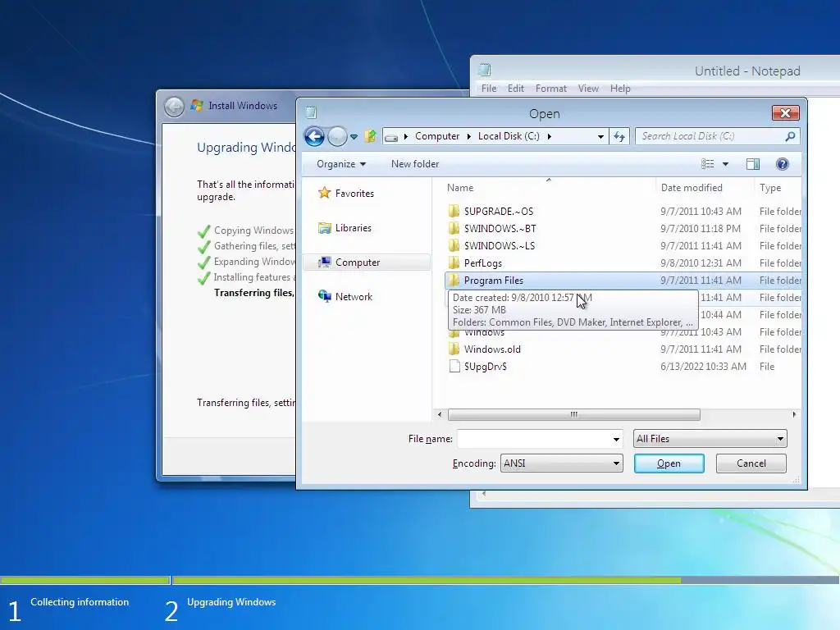840x630 pixels.
Task: Click the Open button
Action: pyautogui.click(x=669, y=463)
